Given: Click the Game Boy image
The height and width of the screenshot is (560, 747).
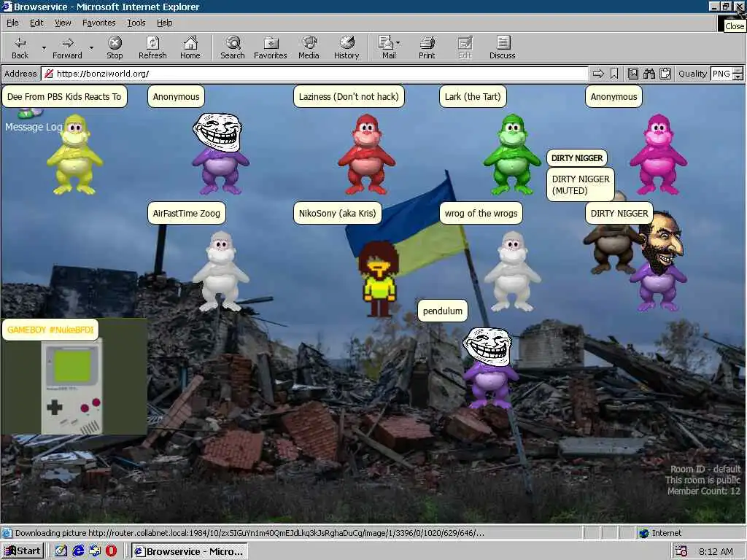Looking at the screenshot, I should pyautogui.click(x=72, y=386).
